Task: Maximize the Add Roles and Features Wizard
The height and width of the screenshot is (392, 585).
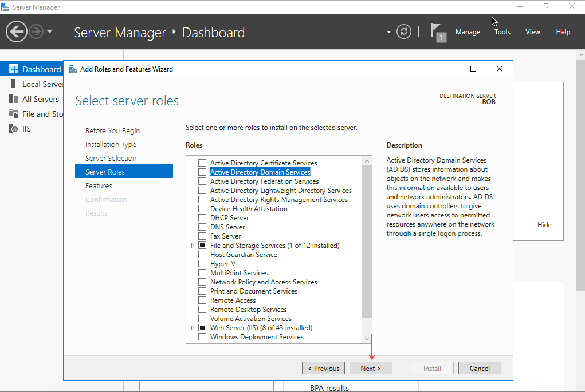Action: 473,69
